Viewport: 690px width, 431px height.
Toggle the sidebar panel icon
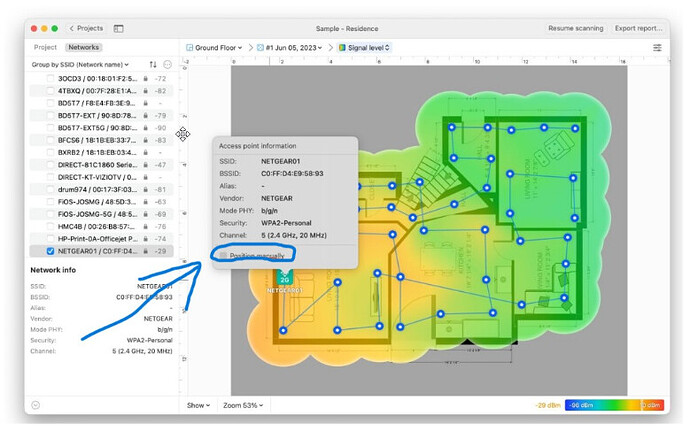tap(118, 29)
